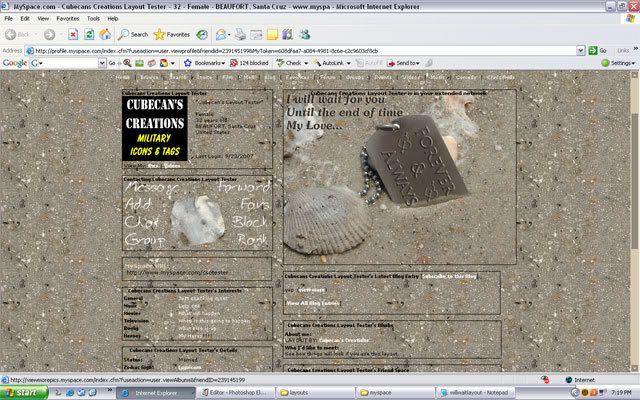This screenshot has height=400, width=640.
Task: Open the layouts folder taskbar button
Action: 315,393
